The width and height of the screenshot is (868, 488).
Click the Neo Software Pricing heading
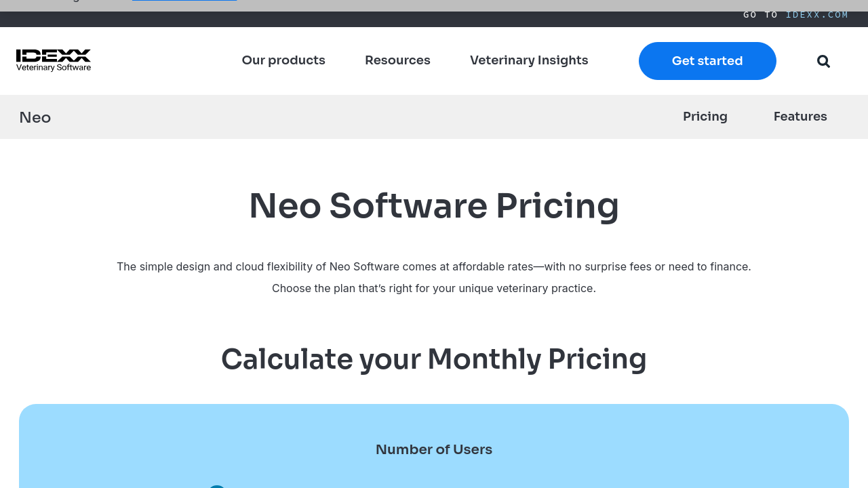(x=434, y=206)
